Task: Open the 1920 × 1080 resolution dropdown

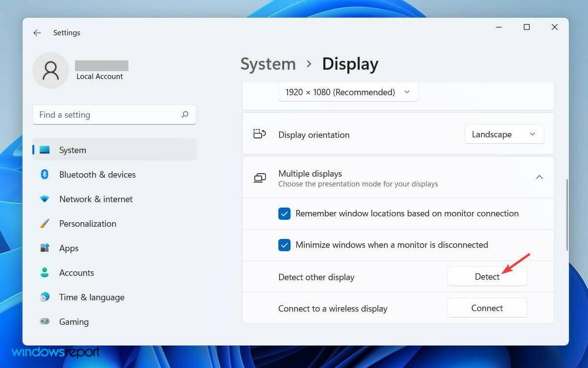Action: (x=348, y=92)
